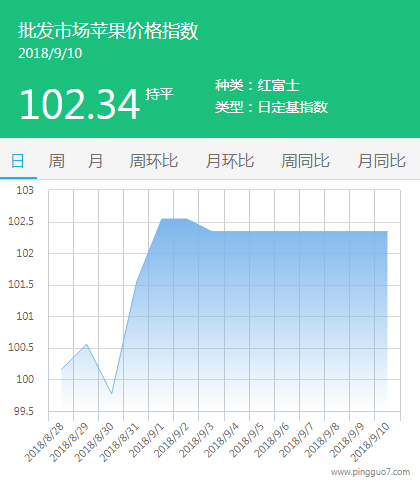This screenshot has height=483, width=420.
Task: Click the x-axis label 2018/9/3
Action: (x=197, y=440)
